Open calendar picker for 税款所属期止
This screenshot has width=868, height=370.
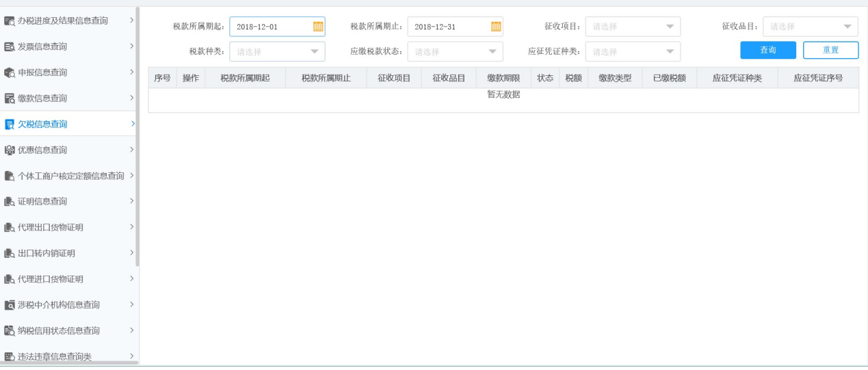point(496,27)
